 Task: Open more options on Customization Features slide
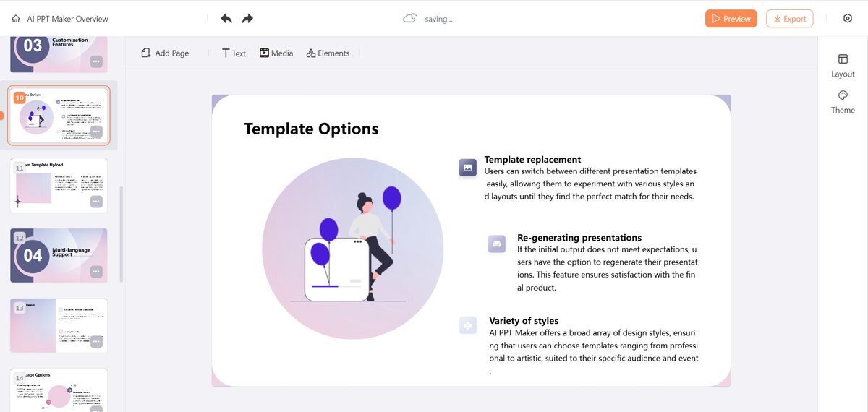pyautogui.click(x=96, y=62)
